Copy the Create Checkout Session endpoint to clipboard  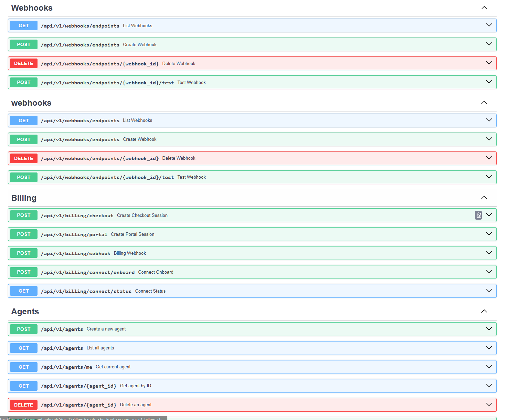click(478, 215)
